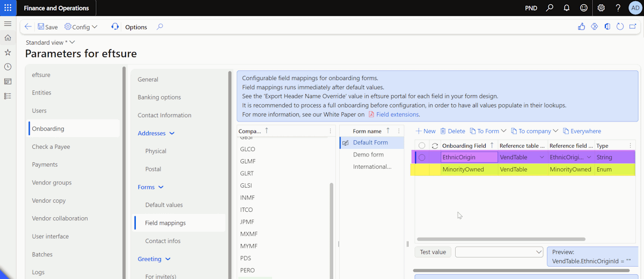Open Default values under Forms
644x279 pixels.
(164, 205)
